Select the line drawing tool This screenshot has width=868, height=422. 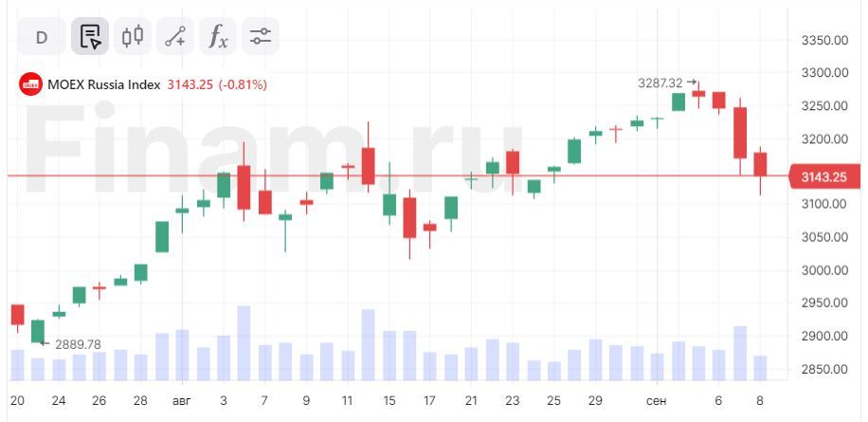pyautogui.click(x=175, y=37)
